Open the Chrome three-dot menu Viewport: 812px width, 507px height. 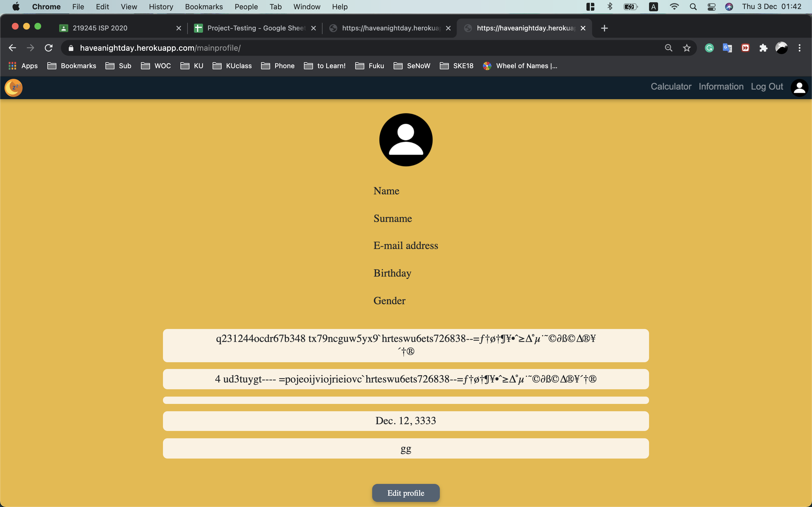800,48
